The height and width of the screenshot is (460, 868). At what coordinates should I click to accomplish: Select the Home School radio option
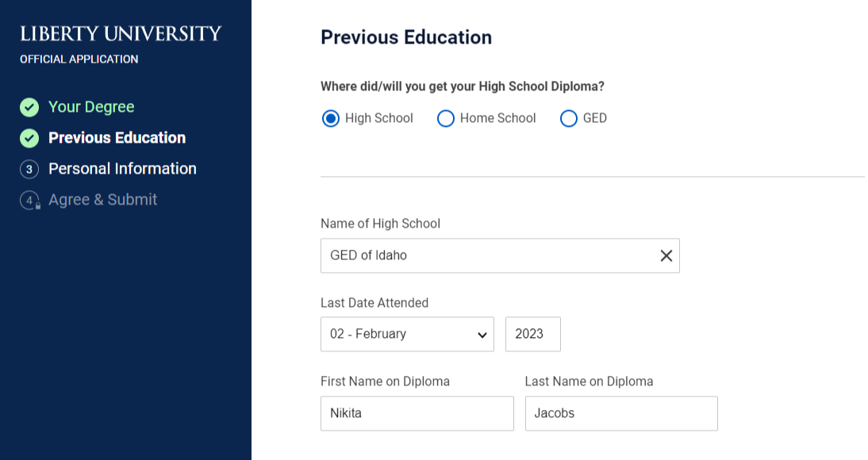pos(446,118)
